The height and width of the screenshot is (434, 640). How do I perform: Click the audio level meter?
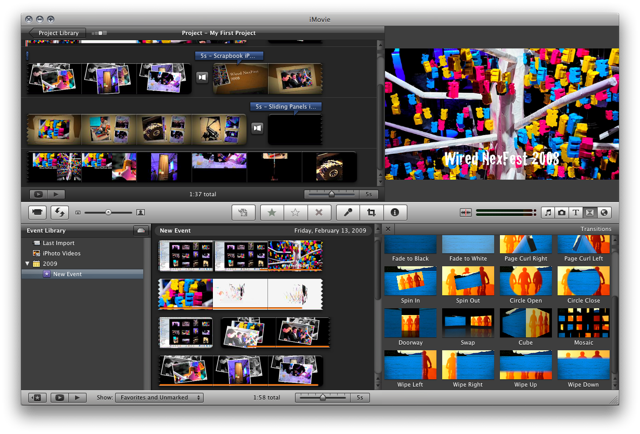tap(506, 212)
